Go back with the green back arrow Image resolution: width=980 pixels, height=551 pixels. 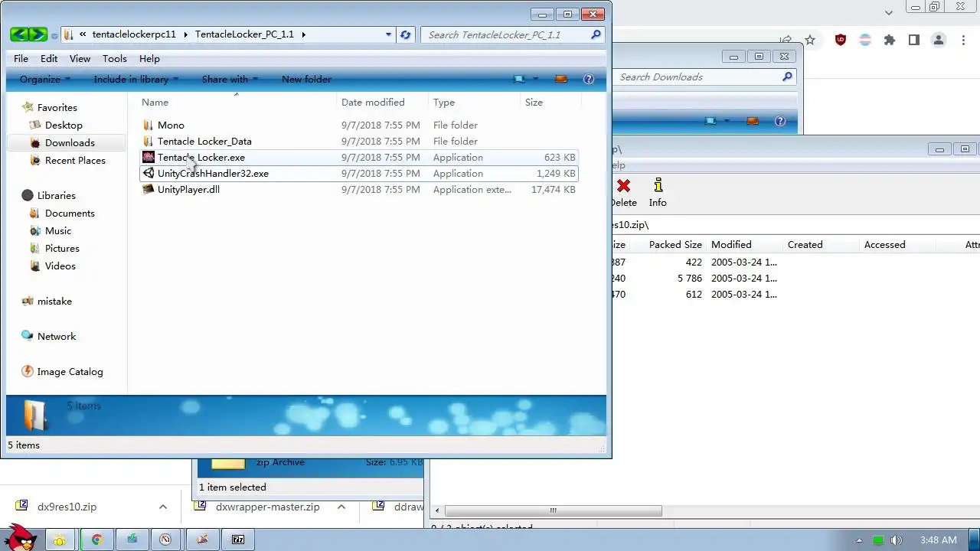click(19, 34)
